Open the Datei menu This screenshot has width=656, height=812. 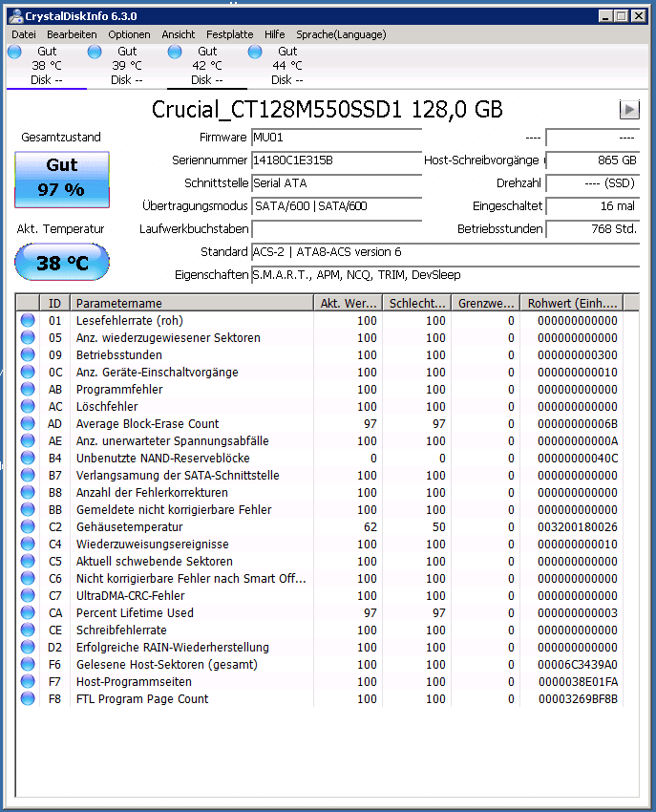[24, 34]
